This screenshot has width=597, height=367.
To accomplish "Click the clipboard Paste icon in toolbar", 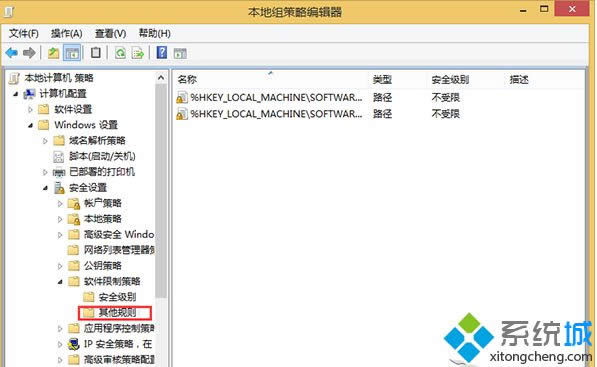I will point(96,53).
